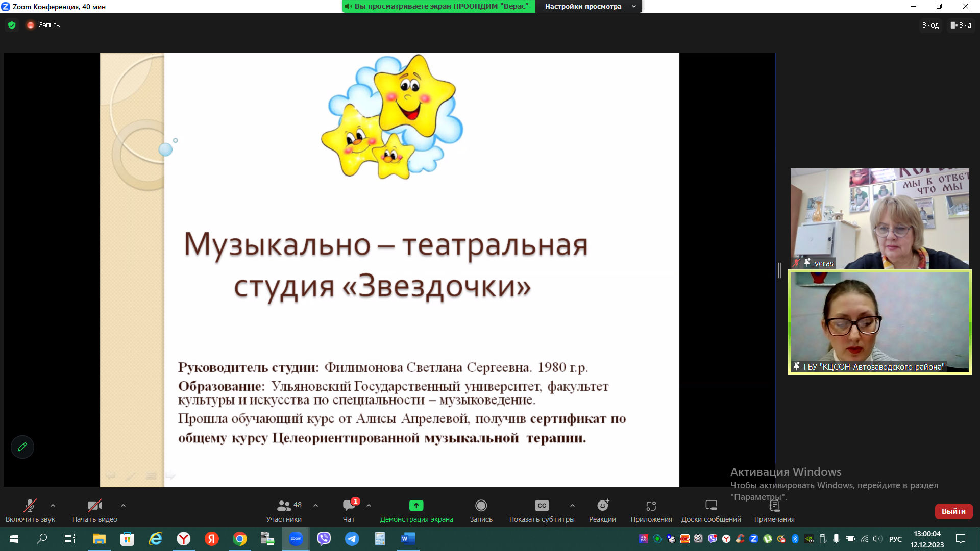980x551 pixels.
Task: Click the red Выйти leave button
Action: (x=953, y=511)
